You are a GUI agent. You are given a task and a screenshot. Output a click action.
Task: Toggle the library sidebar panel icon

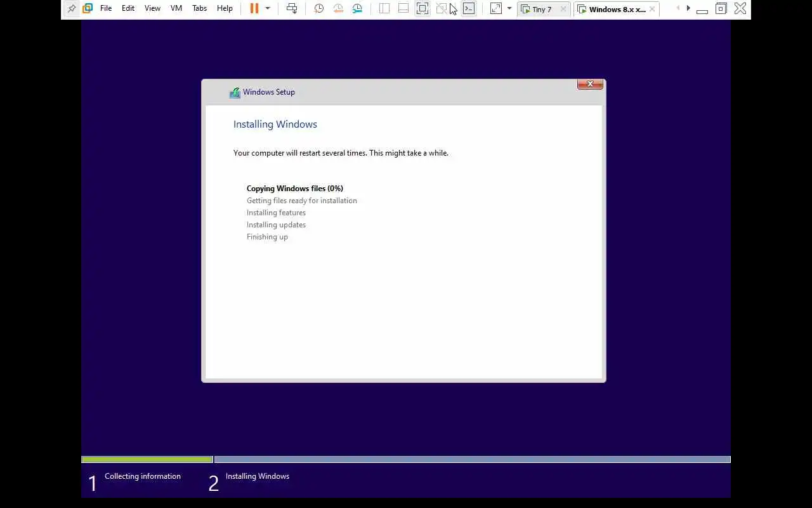[x=384, y=8]
